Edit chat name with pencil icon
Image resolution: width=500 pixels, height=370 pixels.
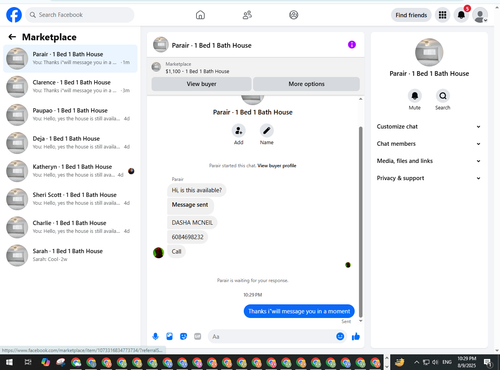[267, 131]
